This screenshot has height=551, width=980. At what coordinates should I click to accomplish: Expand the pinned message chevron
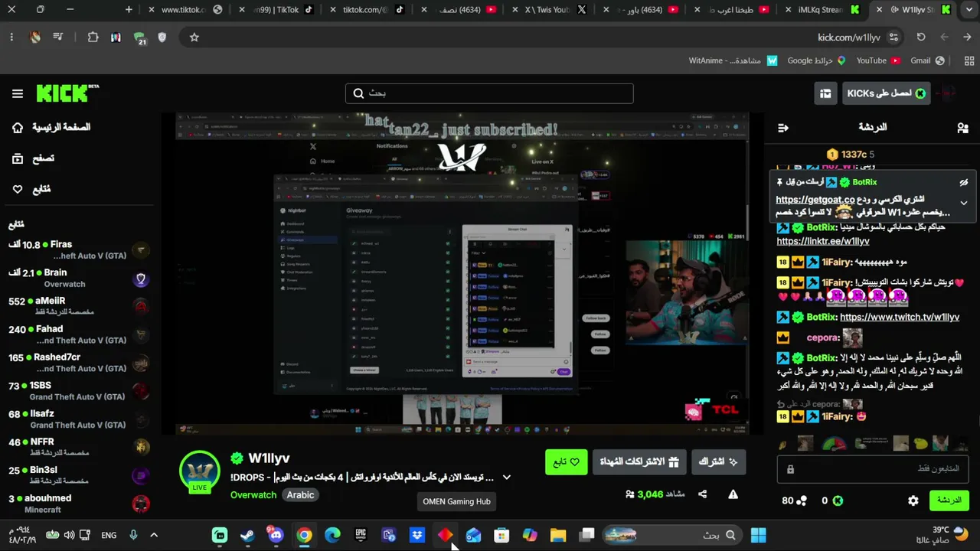964,203
